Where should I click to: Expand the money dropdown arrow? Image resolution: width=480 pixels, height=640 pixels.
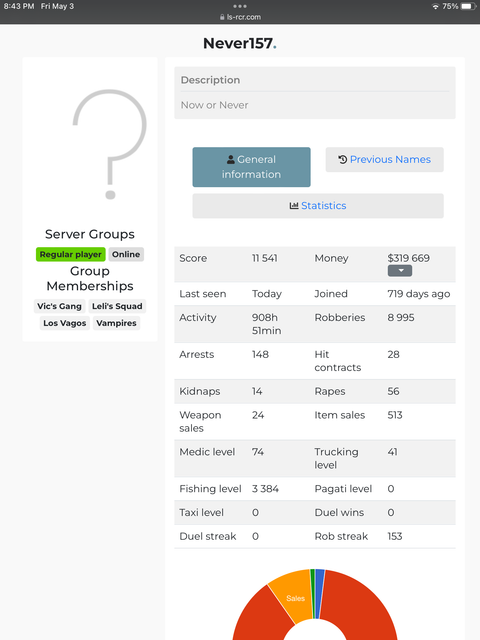click(400, 271)
